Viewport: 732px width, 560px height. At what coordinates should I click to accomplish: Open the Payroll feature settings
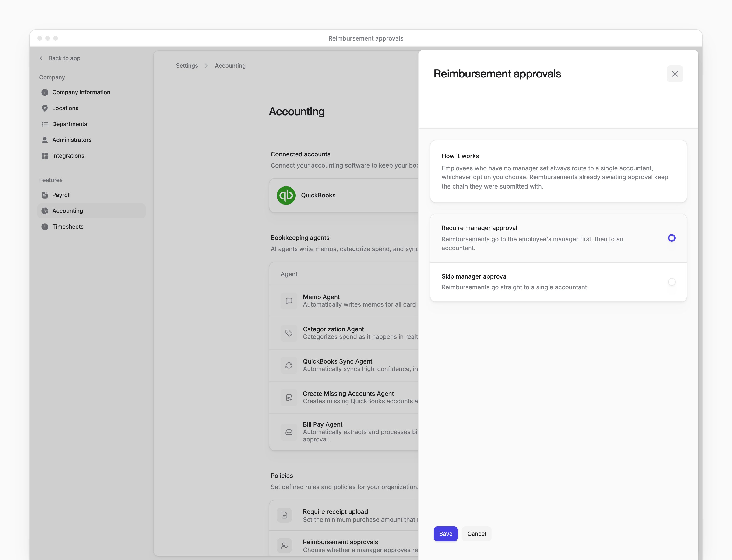[91, 195]
